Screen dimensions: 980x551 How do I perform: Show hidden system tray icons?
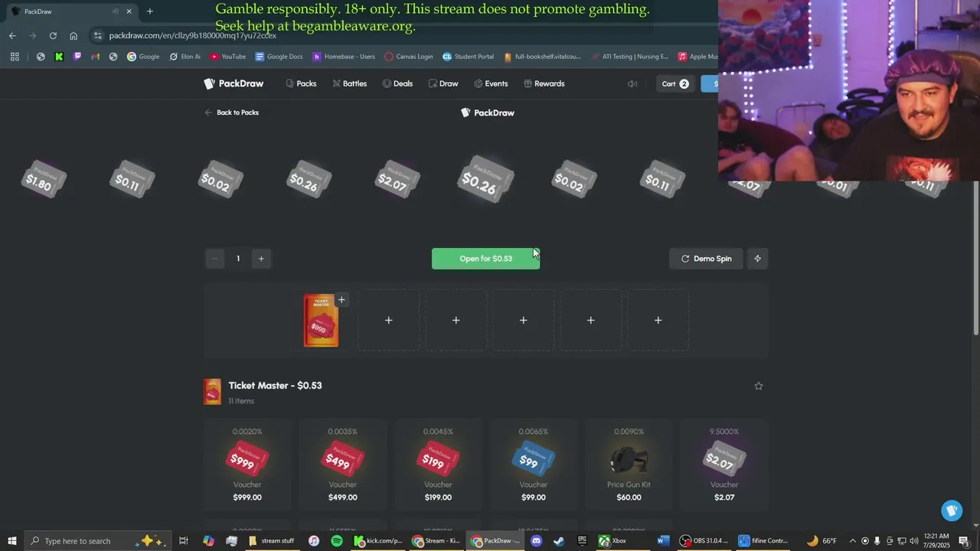click(852, 541)
